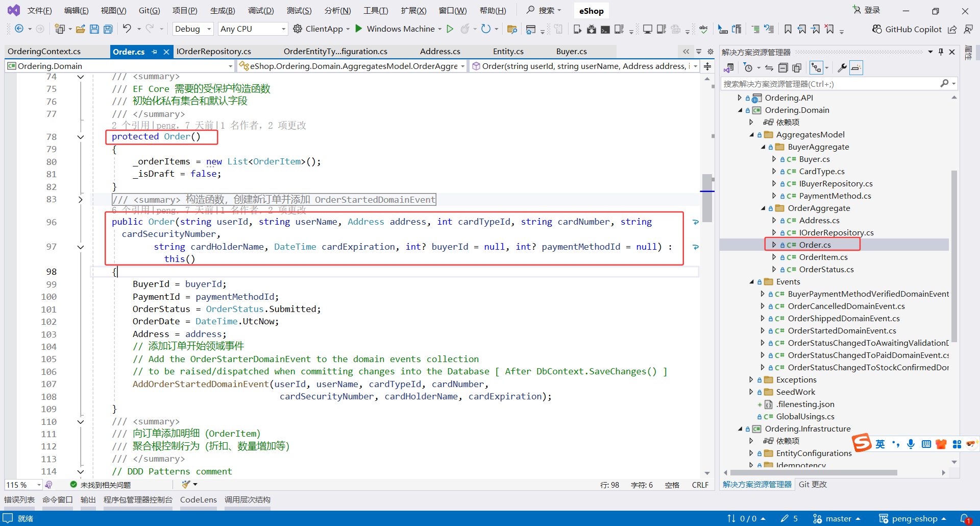Toggle a bookmark on the current line
The height and width of the screenshot is (526, 980).
pyautogui.click(x=788, y=29)
